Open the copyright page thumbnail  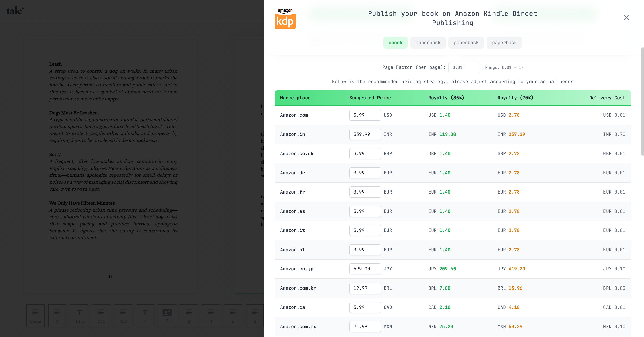click(x=57, y=315)
